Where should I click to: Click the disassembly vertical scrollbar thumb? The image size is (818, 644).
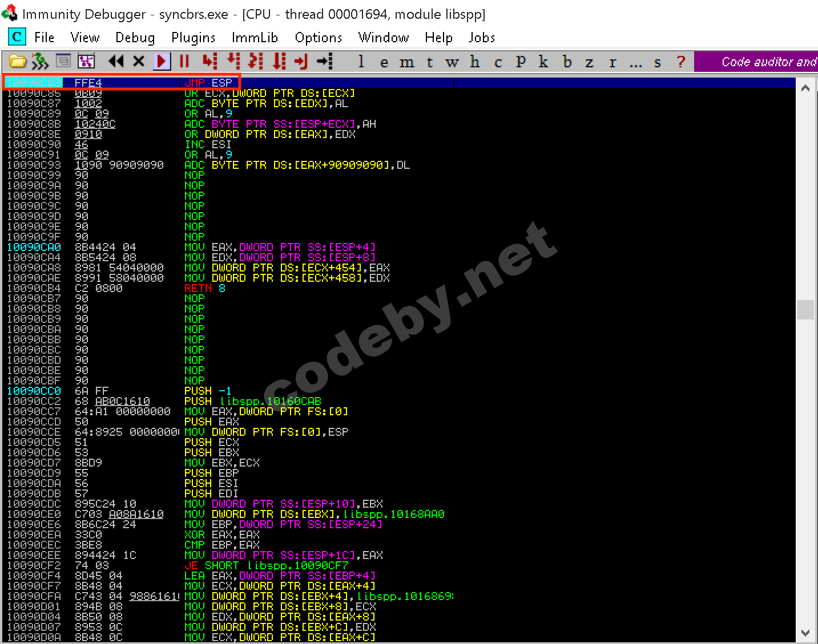point(805,310)
